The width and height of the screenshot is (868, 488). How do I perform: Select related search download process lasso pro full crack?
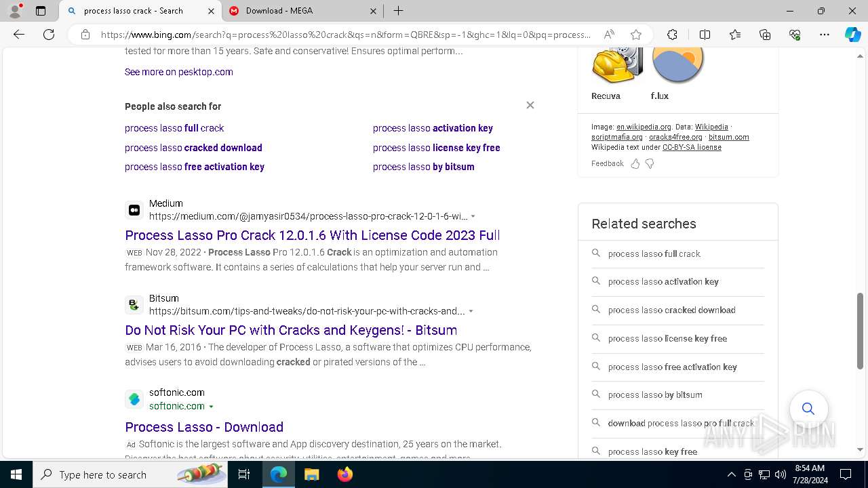[678, 424]
